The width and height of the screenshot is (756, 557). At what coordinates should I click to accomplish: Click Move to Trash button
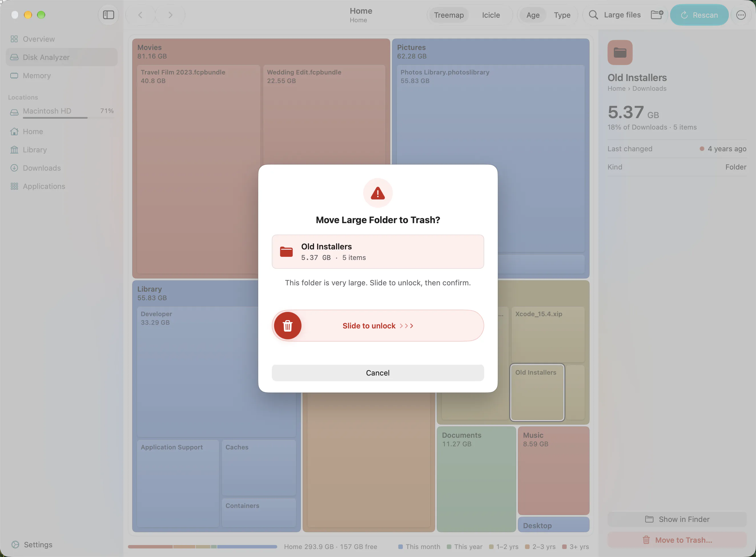[x=677, y=540]
